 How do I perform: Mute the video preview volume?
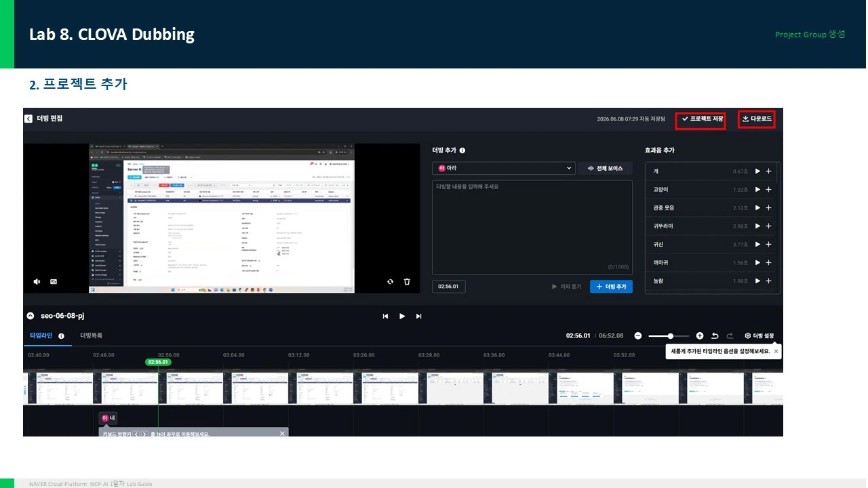point(37,281)
